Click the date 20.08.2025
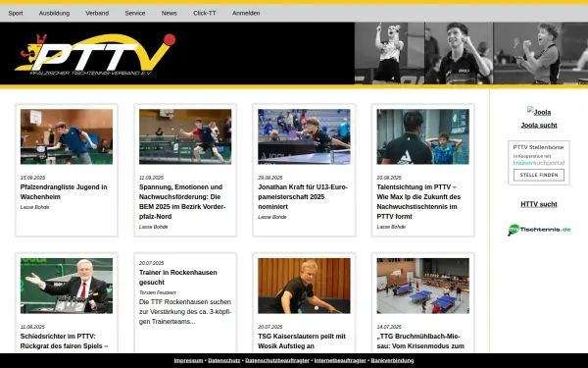588x368 pixels. (x=389, y=178)
